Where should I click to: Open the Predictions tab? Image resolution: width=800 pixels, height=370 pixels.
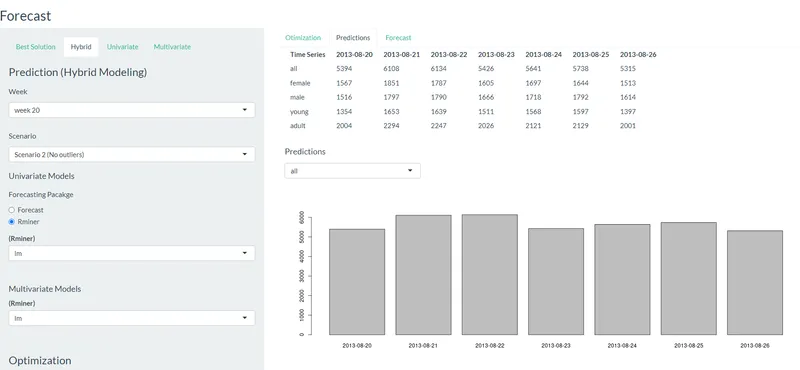[353, 38]
